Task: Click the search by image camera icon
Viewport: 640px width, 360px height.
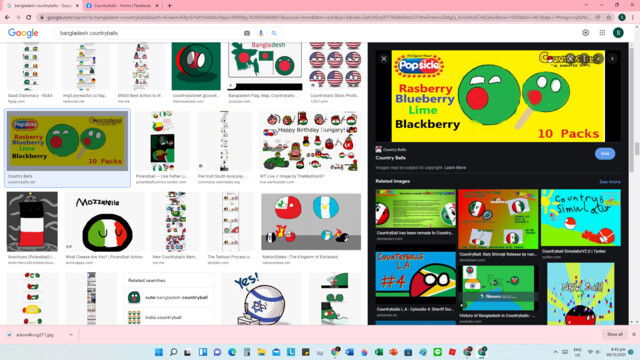Action: point(247,33)
